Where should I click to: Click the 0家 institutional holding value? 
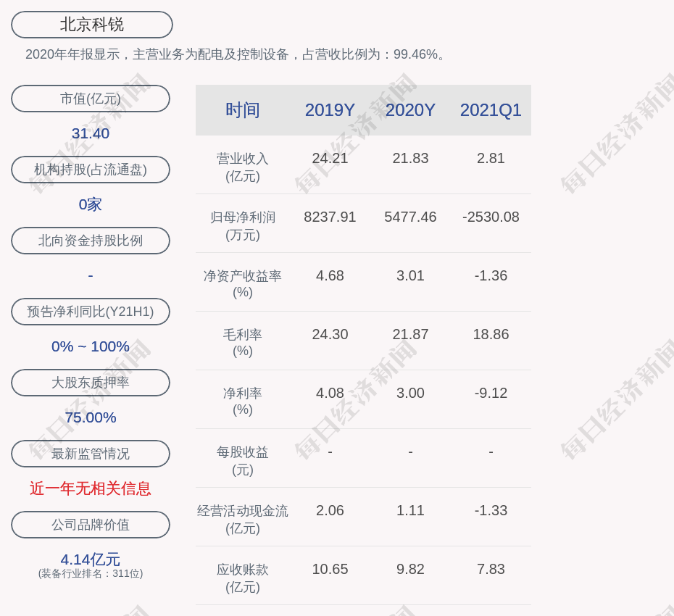coord(91,204)
